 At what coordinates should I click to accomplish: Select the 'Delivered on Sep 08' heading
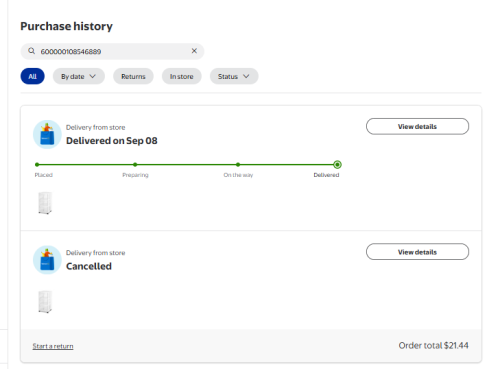[x=112, y=141]
